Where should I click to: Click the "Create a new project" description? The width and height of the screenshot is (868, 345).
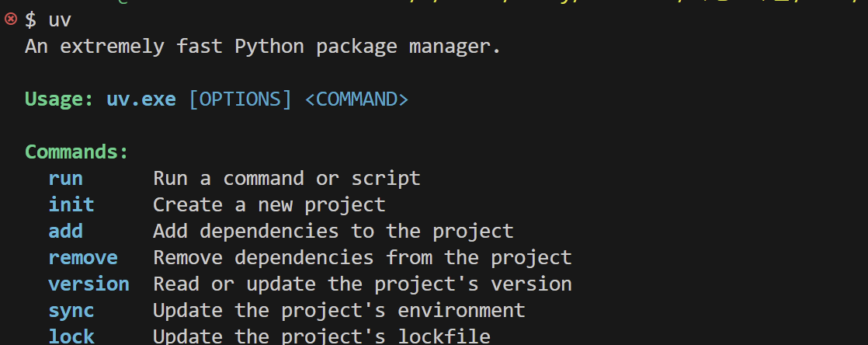pos(269,204)
